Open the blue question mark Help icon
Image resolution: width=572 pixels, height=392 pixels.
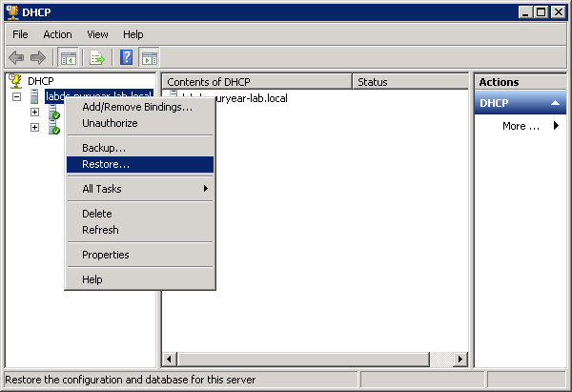point(126,57)
